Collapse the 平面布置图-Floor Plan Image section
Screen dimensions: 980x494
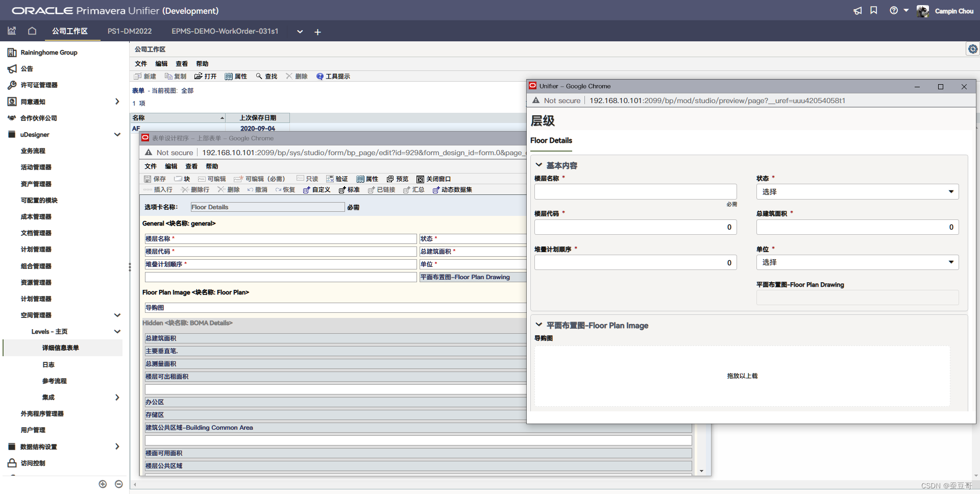pyautogui.click(x=538, y=325)
